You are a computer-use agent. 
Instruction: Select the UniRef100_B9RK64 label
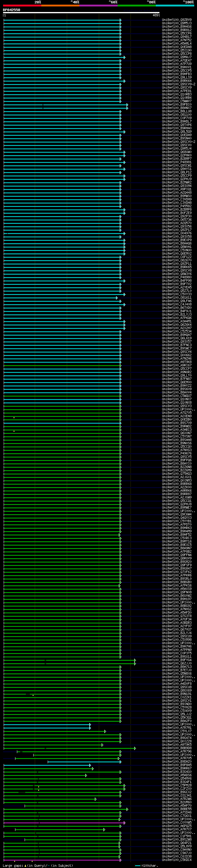(x=177, y=81)
